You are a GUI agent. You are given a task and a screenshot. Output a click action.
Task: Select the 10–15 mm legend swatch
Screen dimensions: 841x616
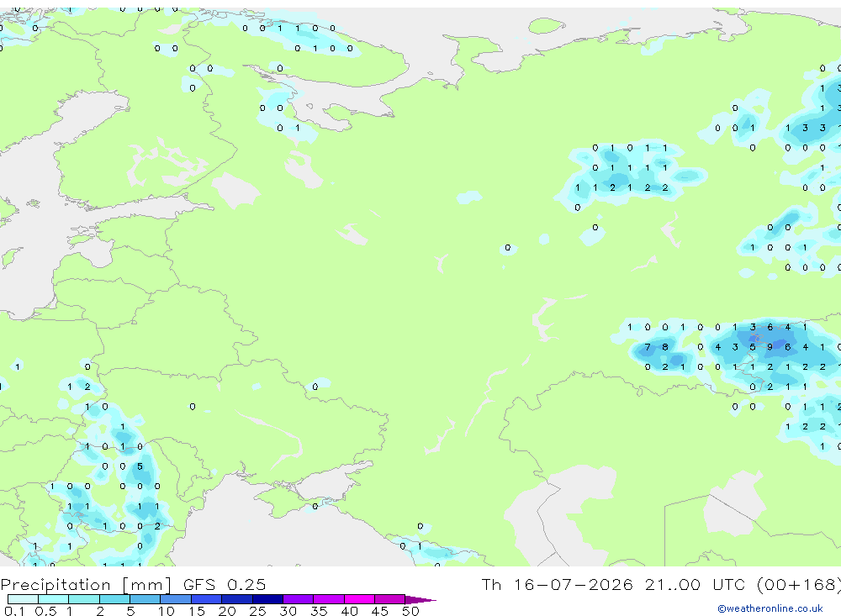(176, 599)
